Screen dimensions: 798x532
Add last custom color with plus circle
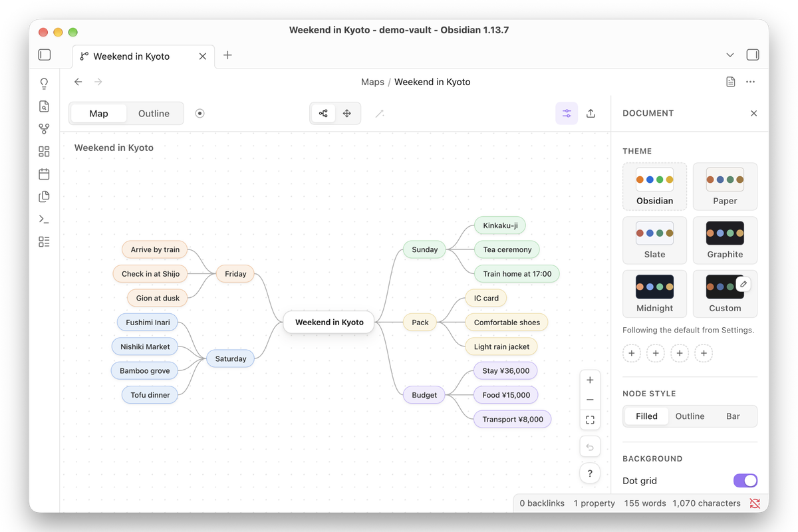point(704,353)
